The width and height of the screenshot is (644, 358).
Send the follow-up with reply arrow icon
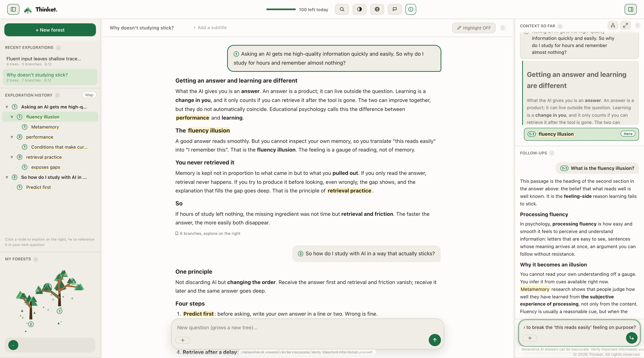point(631,338)
